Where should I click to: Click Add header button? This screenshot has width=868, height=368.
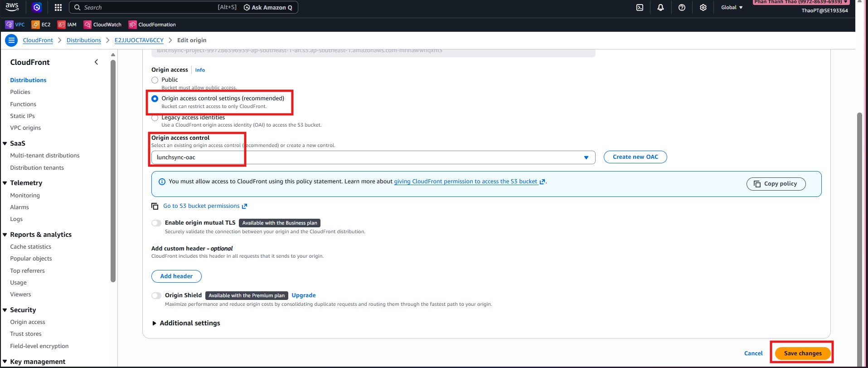point(176,276)
